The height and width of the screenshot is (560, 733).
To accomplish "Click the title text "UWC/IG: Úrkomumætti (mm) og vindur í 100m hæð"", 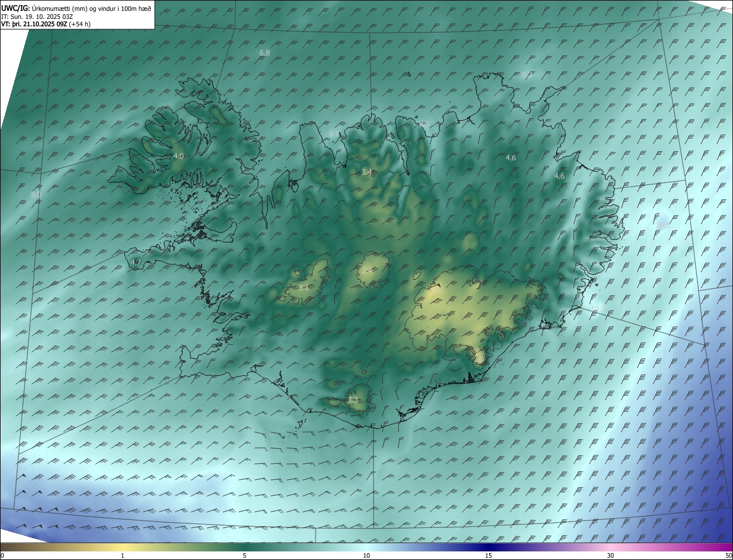I will click(x=76, y=7).
